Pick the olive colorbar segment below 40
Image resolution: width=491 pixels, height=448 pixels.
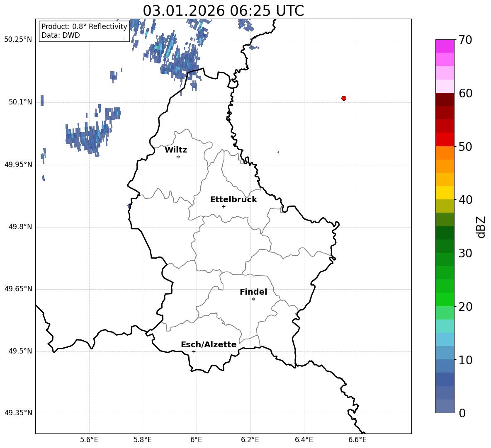pos(445,206)
